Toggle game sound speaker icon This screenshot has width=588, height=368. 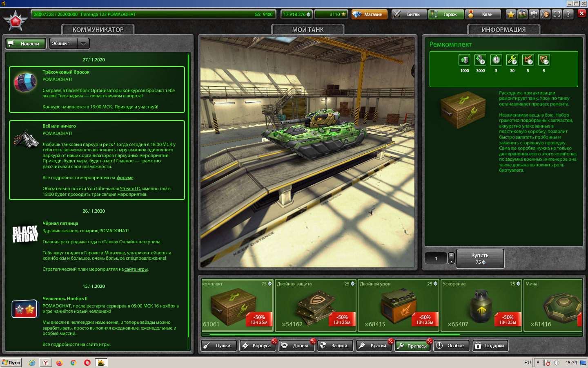[x=545, y=14]
